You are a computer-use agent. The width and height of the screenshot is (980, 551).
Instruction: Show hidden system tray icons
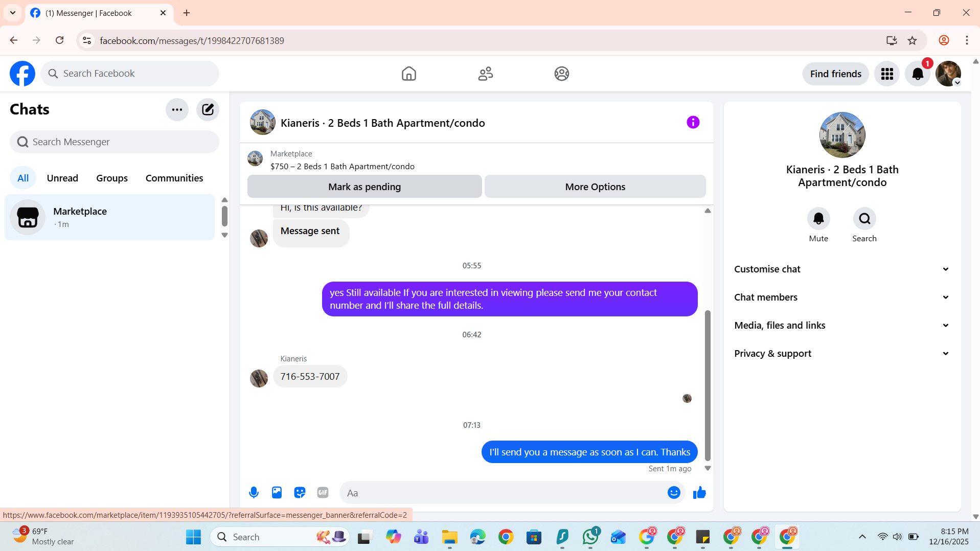click(x=862, y=537)
